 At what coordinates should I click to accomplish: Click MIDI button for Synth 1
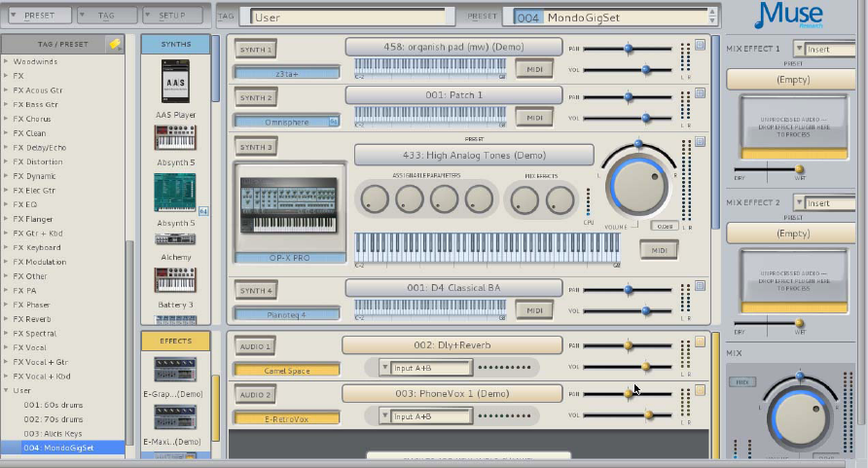[x=534, y=69]
